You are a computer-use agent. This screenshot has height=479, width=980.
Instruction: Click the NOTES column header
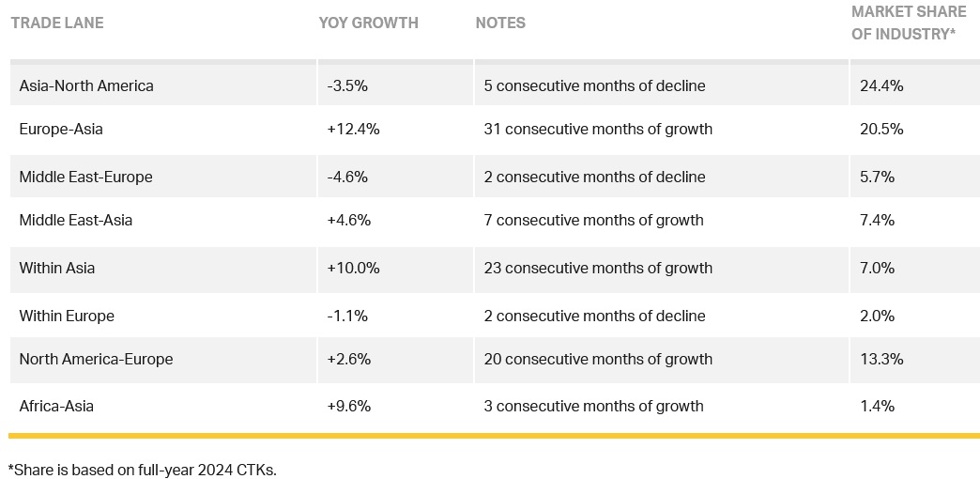500,23
